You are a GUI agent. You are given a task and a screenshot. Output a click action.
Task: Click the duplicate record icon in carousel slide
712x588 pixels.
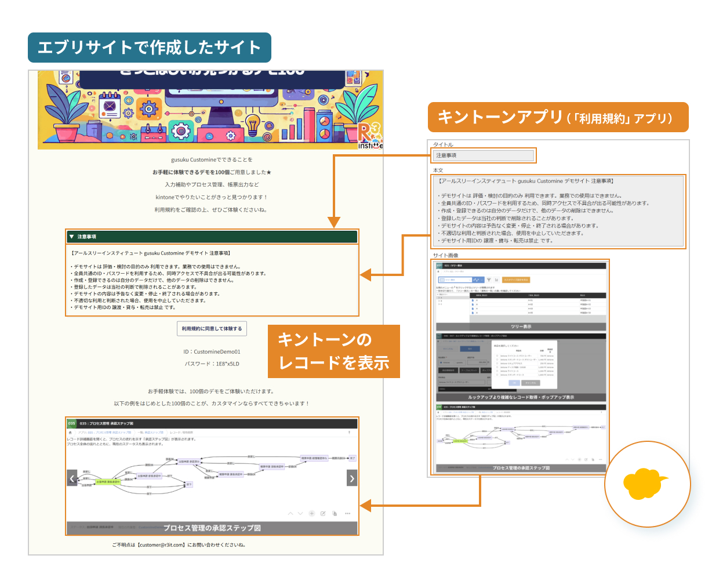[335, 513]
